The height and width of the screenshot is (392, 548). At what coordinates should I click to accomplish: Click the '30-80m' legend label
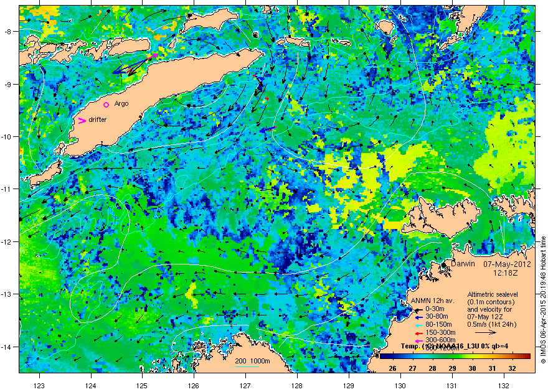437,317
